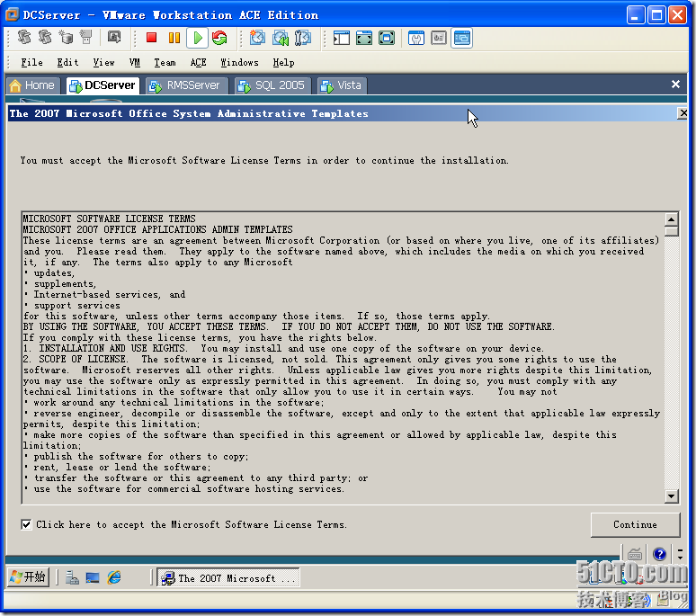Click the network quick launch icon
The image size is (696, 616).
[72, 577]
